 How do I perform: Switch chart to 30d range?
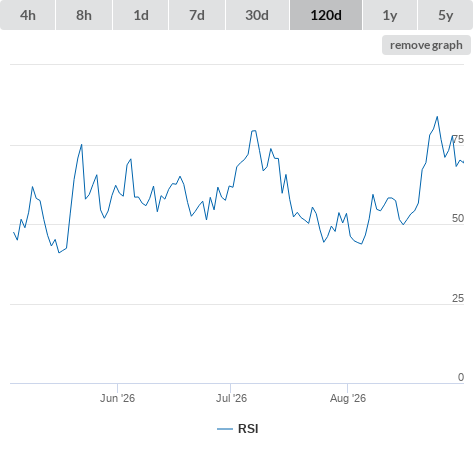point(257,15)
